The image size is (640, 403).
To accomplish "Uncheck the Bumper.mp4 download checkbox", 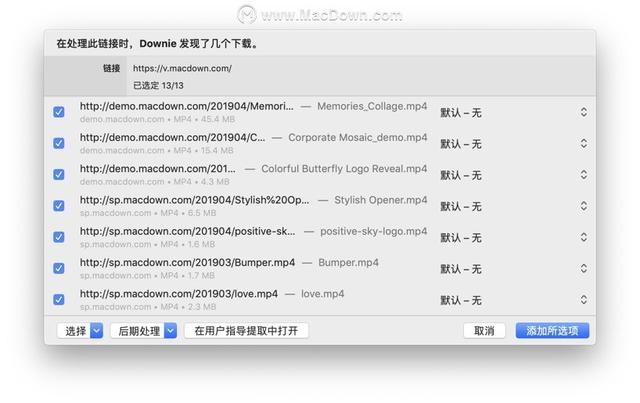I will tap(59, 268).
